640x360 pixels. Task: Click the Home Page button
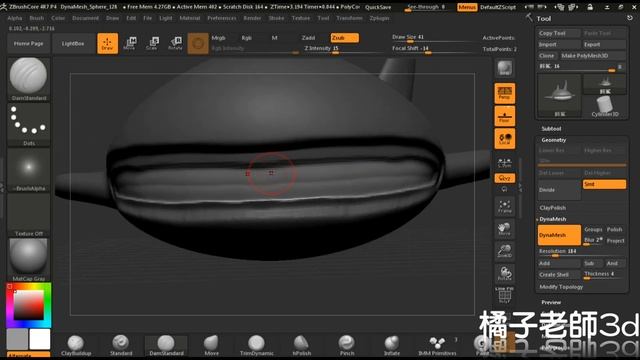pyautogui.click(x=29, y=43)
